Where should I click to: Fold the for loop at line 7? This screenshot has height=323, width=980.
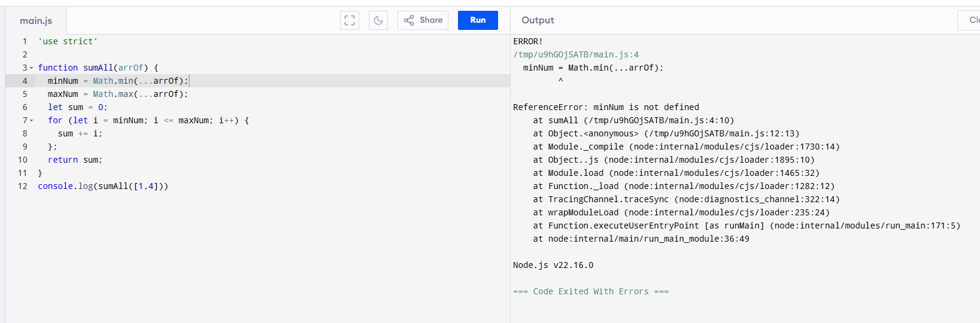[32, 121]
